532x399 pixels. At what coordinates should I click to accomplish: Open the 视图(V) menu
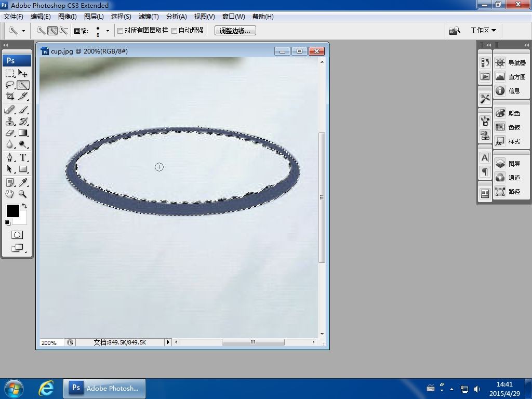coord(204,17)
